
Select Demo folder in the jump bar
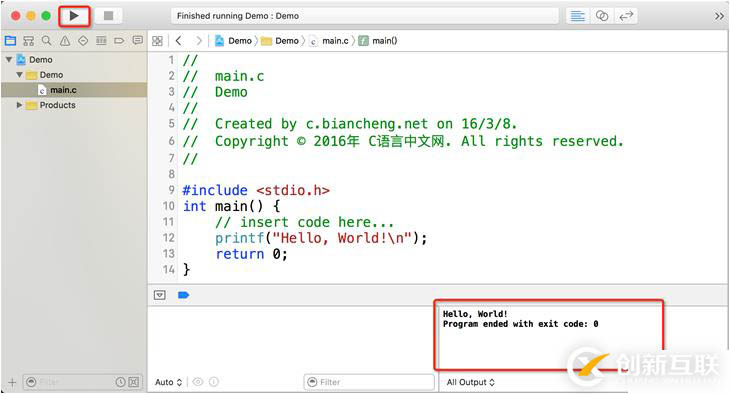[x=279, y=41]
